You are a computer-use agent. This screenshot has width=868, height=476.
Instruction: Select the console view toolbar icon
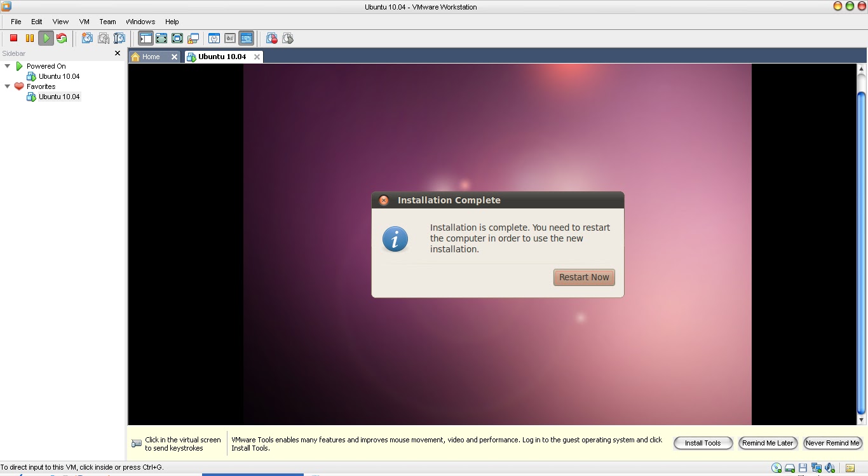[x=246, y=38]
